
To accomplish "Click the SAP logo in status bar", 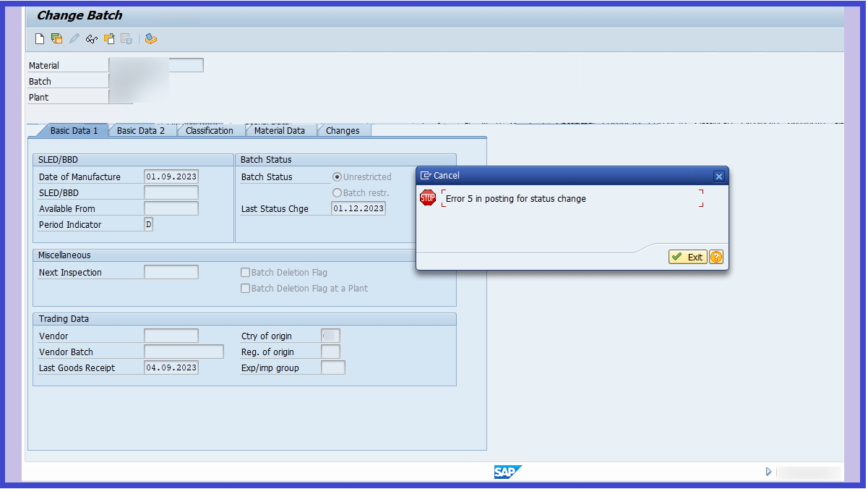I will click(507, 472).
